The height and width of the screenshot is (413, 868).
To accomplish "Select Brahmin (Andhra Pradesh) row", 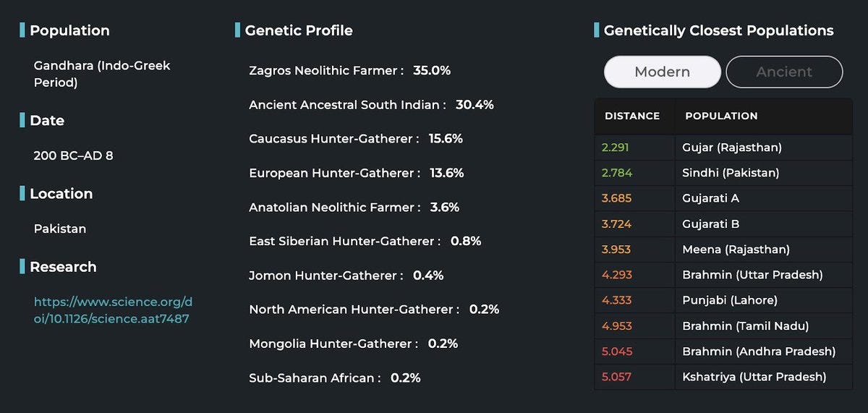I will (x=758, y=352).
